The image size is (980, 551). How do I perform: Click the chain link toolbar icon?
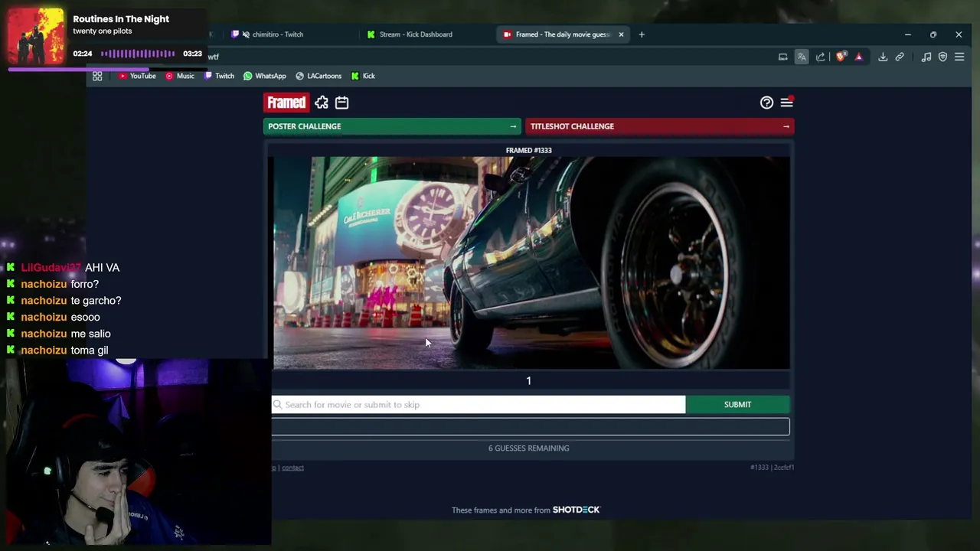[900, 57]
